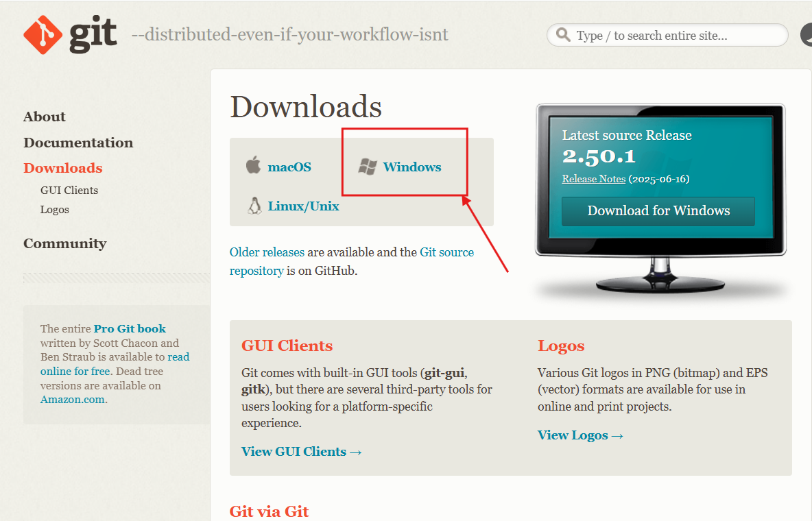812x521 pixels.
Task: Click the Logos heading
Action: click(x=561, y=346)
